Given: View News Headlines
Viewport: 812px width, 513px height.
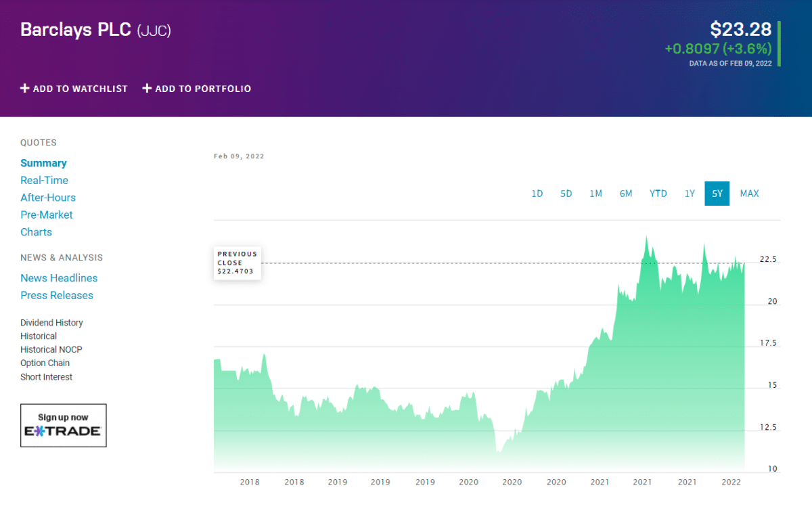Looking at the screenshot, I should 59,278.
